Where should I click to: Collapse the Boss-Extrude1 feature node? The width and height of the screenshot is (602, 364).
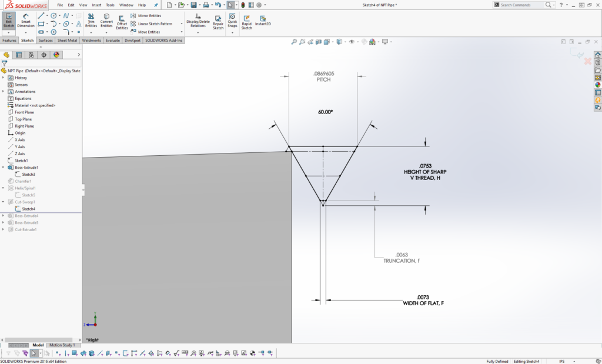pos(4,168)
